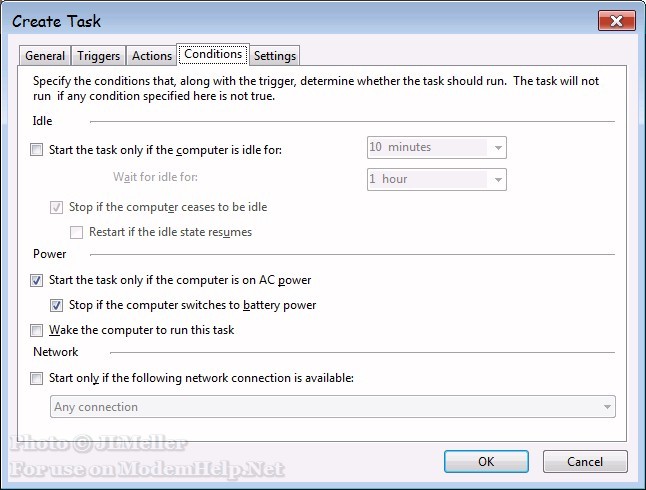Click the Cancel button

pyautogui.click(x=585, y=462)
